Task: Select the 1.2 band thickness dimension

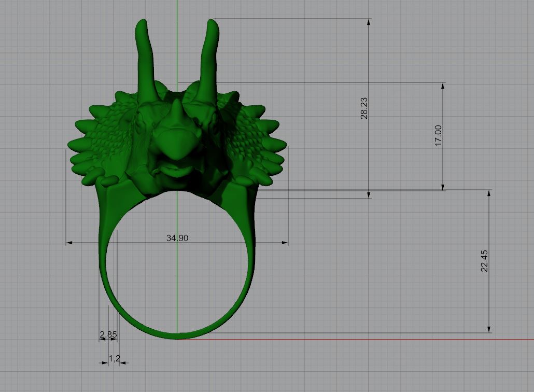Action: 115,358
